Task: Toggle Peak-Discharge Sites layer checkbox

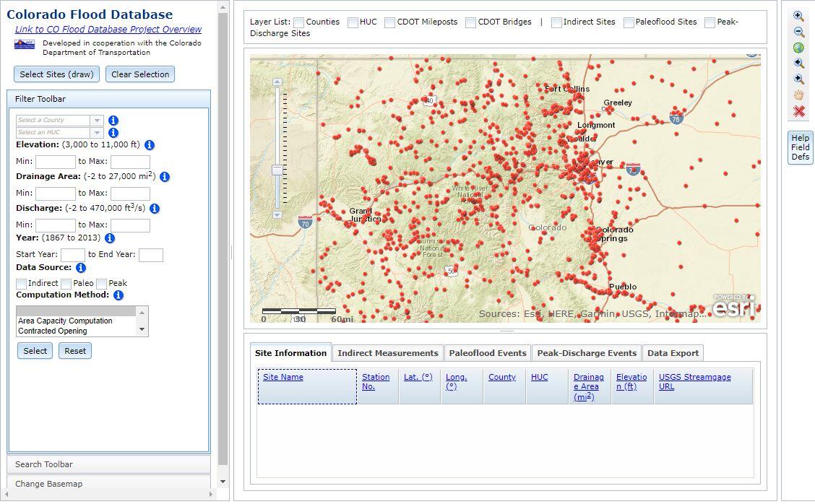Action: (x=710, y=22)
